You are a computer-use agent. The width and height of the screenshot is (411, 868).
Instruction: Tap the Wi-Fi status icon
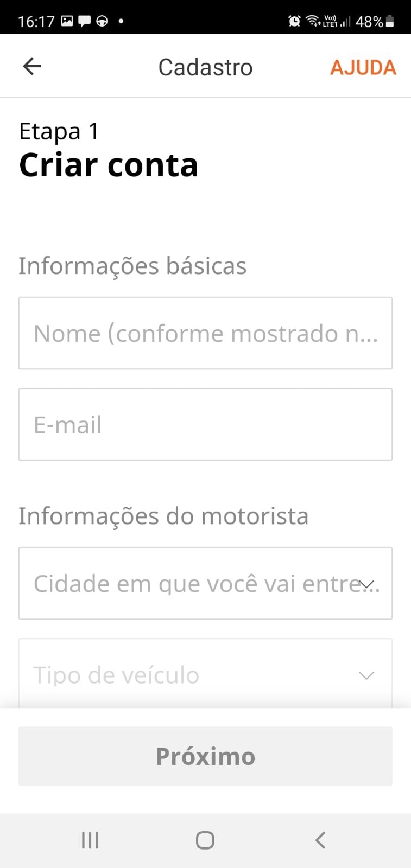pyautogui.click(x=313, y=21)
